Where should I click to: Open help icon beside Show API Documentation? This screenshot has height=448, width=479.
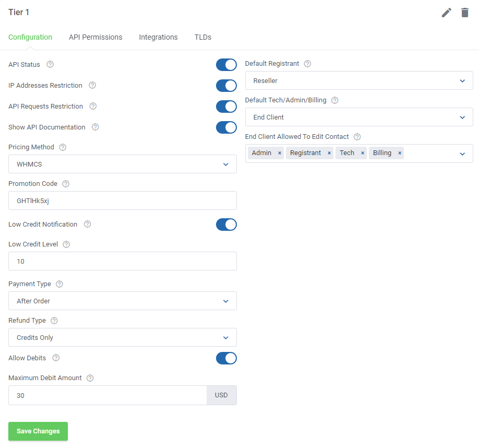95,127
